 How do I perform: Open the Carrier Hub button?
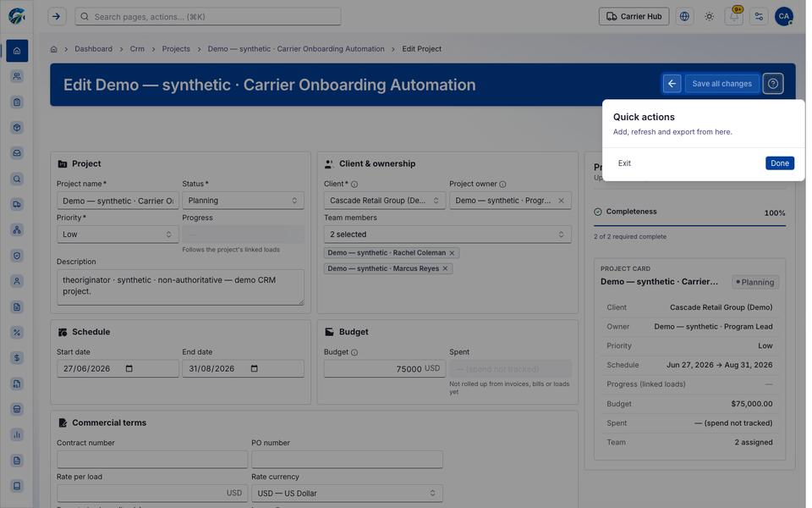coord(634,17)
